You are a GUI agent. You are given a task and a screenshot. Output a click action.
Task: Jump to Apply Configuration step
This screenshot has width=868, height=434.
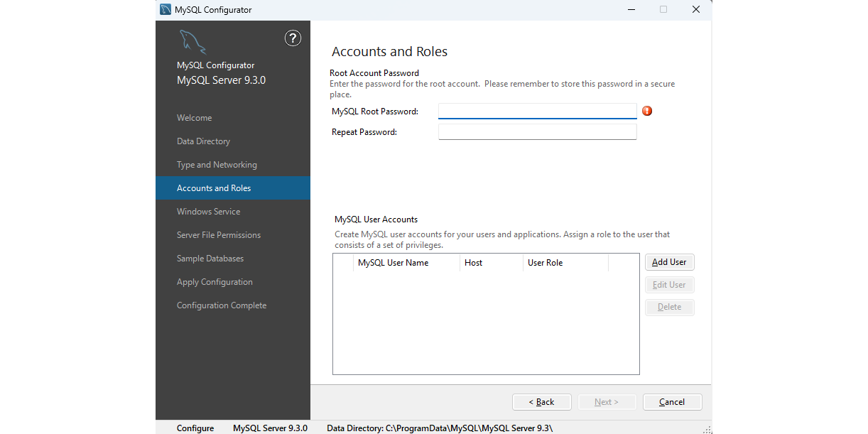coord(215,282)
